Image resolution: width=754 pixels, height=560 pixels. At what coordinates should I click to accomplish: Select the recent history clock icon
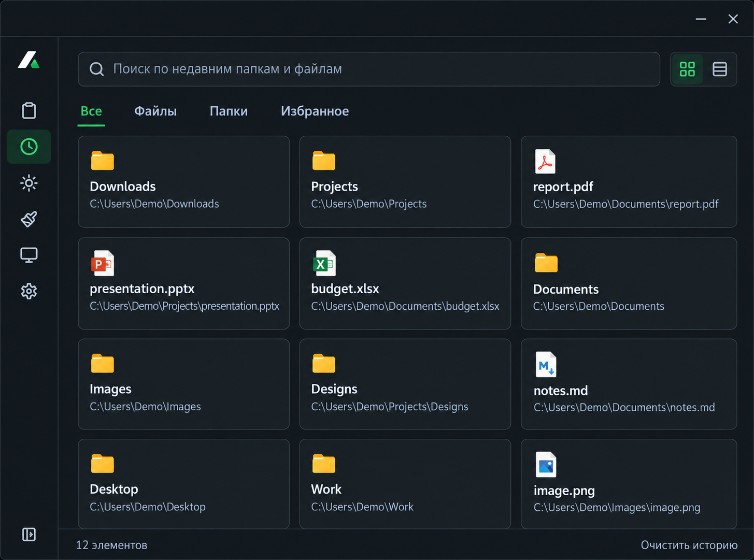(x=29, y=147)
